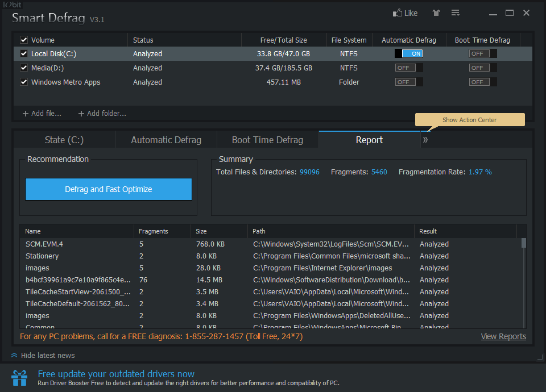This screenshot has width=546, height=392.
Task: Click the plus icon for Add folder
Action: click(81, 114)
